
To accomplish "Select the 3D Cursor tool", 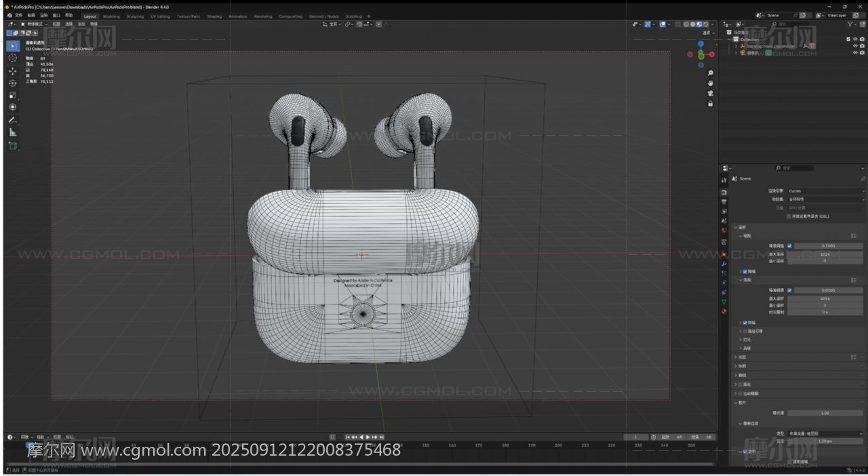I will click(x=12, y=58).
